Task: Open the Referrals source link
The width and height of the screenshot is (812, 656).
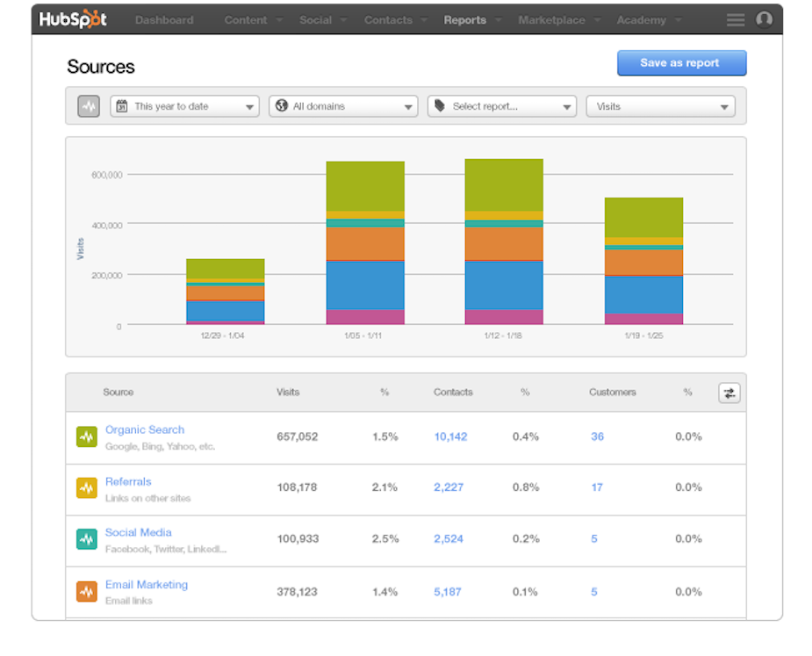Action: point(128,481)
